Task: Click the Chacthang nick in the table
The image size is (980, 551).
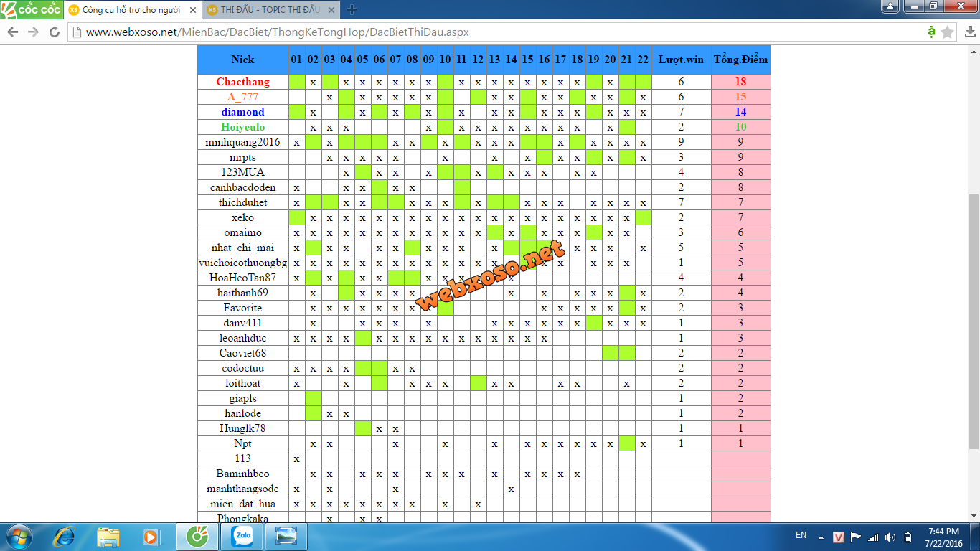Action: (242, 82)
